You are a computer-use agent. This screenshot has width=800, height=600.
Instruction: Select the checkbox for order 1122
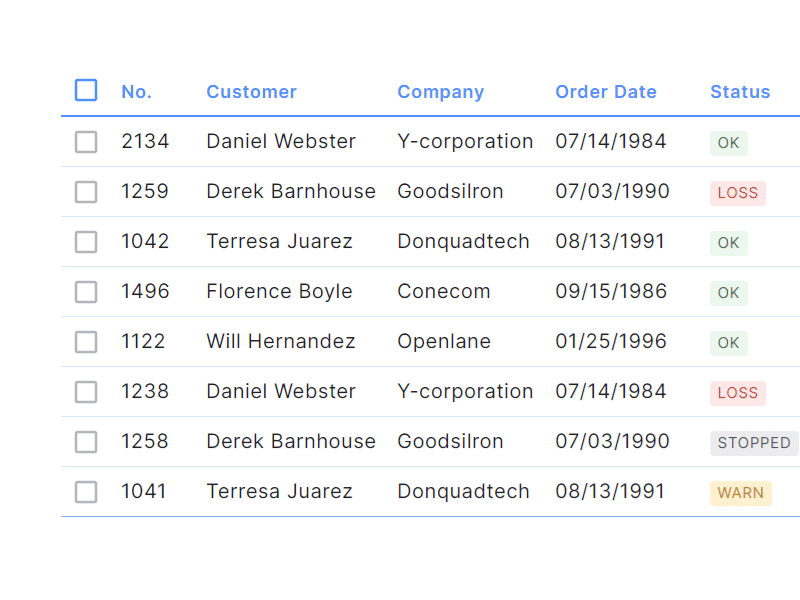[86, 342]
